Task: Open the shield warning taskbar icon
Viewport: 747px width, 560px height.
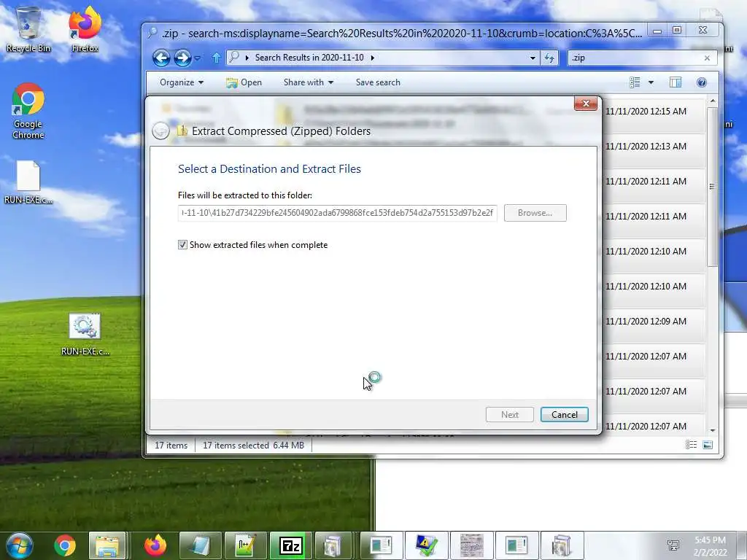Action: [426, 545]
